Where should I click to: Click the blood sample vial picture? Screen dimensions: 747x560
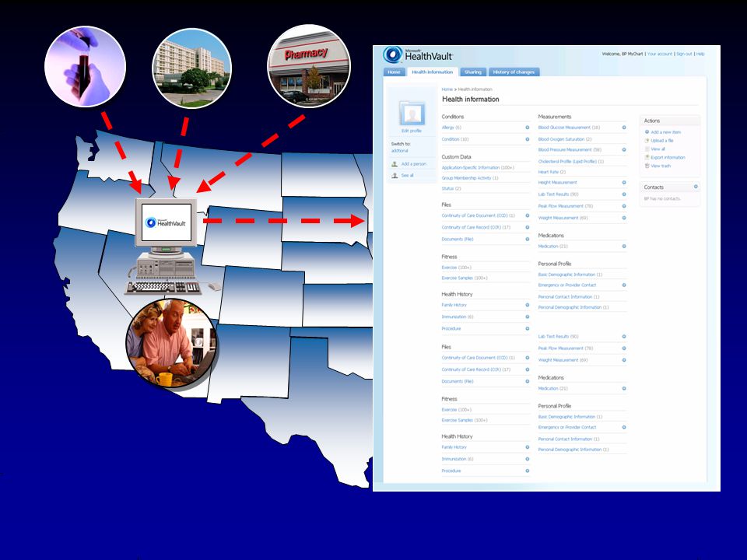pyautogui.click(x=86, y=66)
